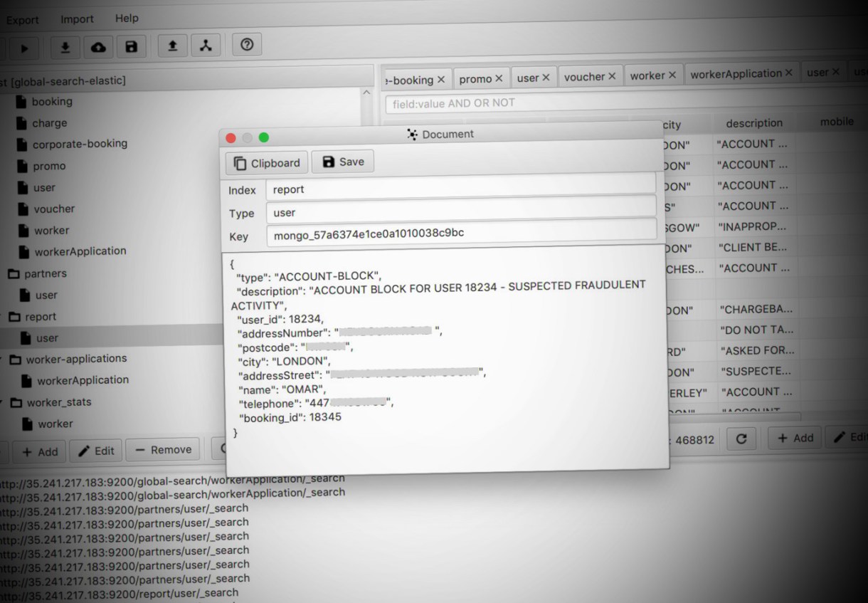Collapse the report folder in tree
This screenshot has width=868, height=603.
1,315
